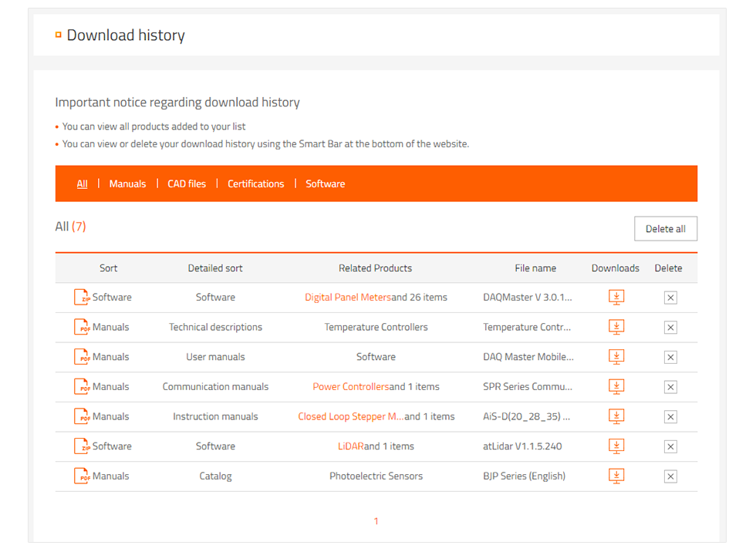Switch to the Software filter tab
The height and width of the screenshot is (552, 756).
coord(326,184)
